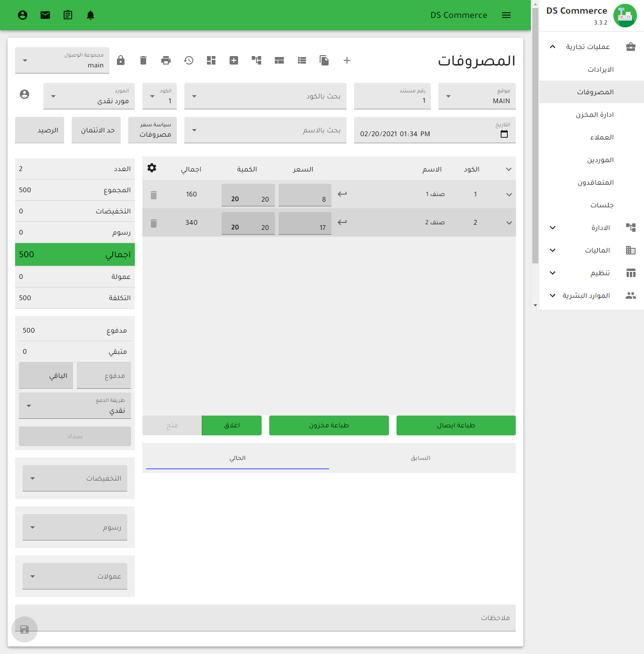Delete row صنف 1 using its trash icon
Image resolution: width=644 pixels, height=654 pixels.
153,194
